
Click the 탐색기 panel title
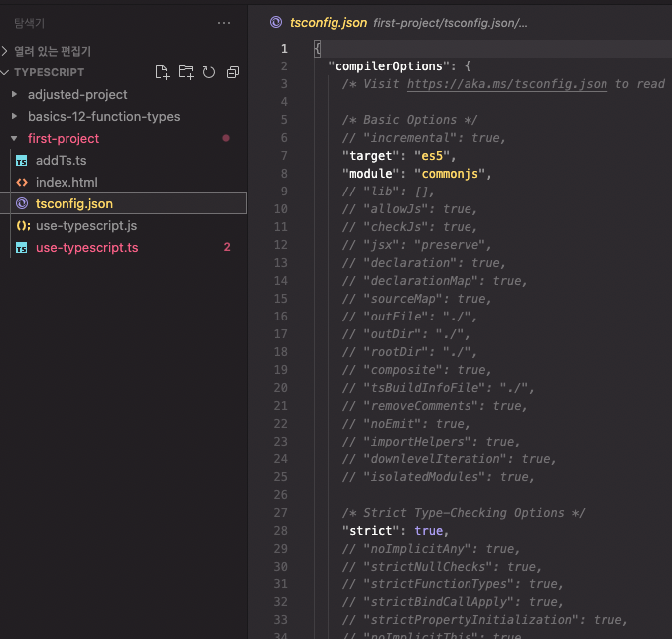point(29,23)
